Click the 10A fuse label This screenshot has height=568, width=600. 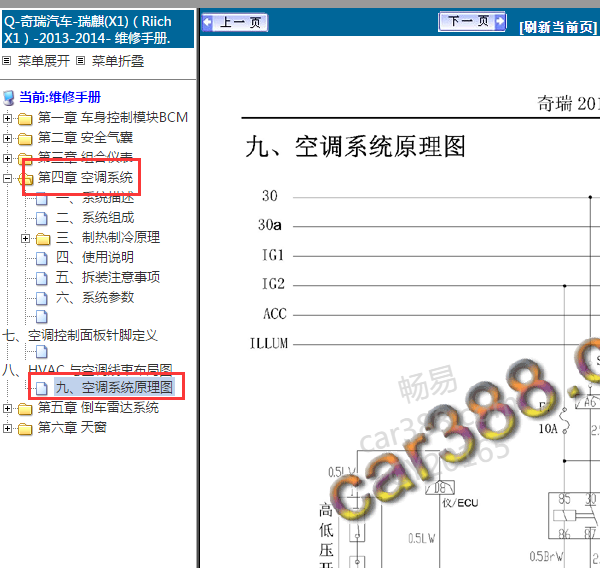pos(548,429)
